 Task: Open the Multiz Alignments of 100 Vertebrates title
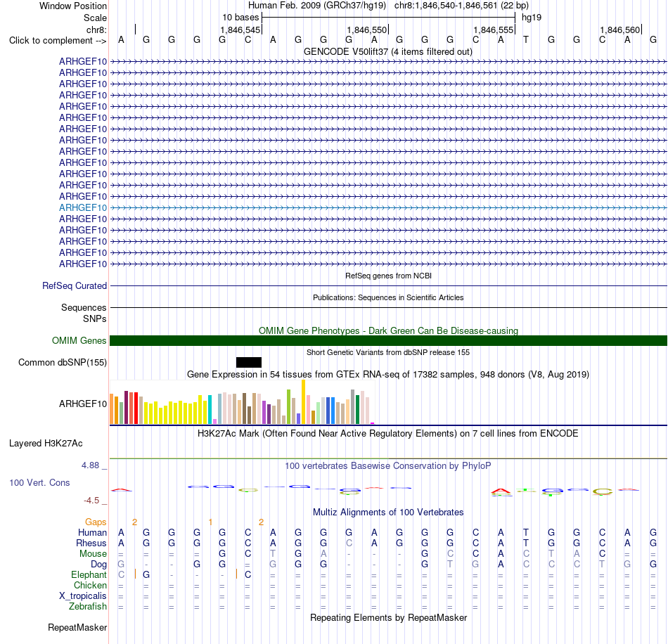pos(388,512)
